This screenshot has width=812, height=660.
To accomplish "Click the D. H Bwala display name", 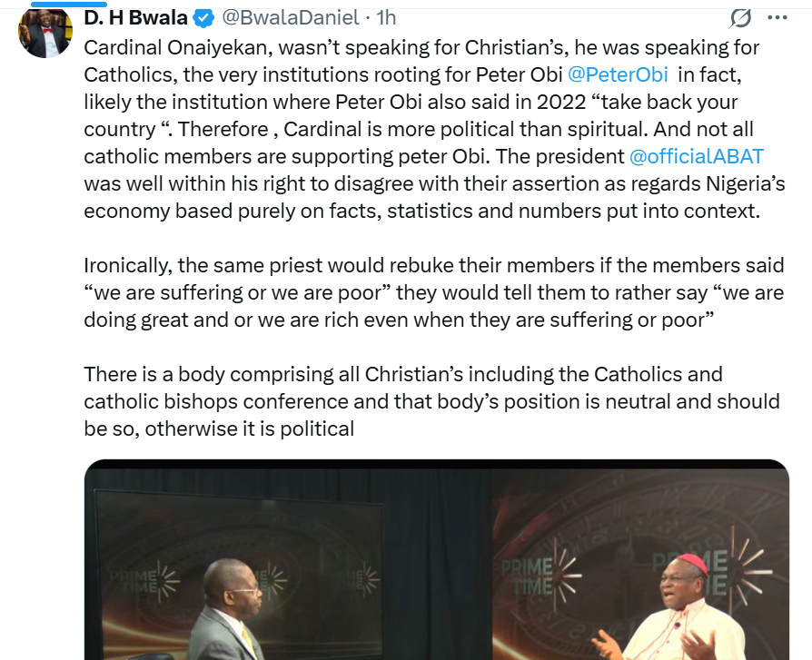I will point(135,18).
